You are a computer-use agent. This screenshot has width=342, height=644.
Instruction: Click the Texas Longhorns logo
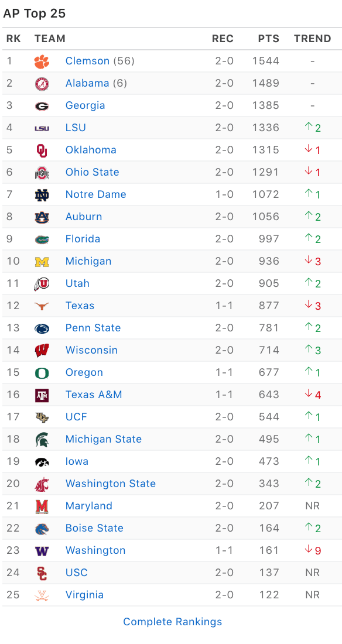pyautogui.click(x=42, y=306)
